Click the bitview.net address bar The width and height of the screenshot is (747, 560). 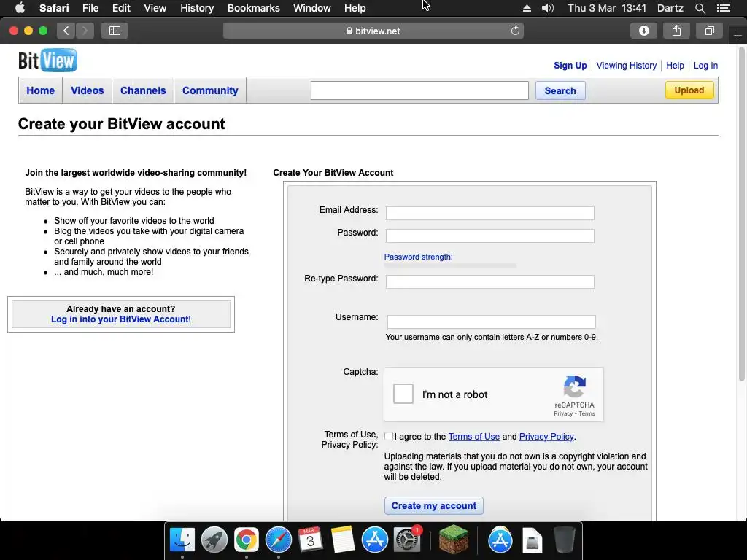(x=373, y=31)
